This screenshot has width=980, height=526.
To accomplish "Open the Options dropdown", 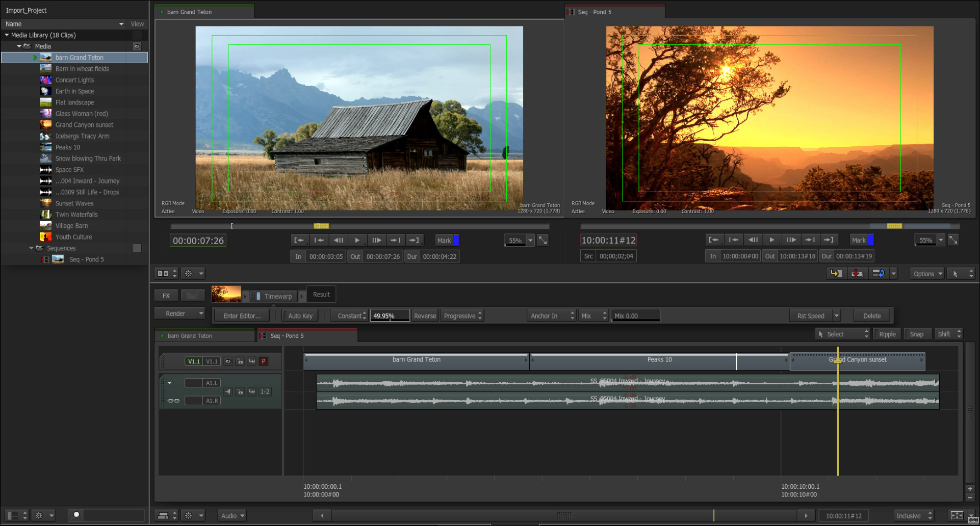I will [x=927, y=274].
